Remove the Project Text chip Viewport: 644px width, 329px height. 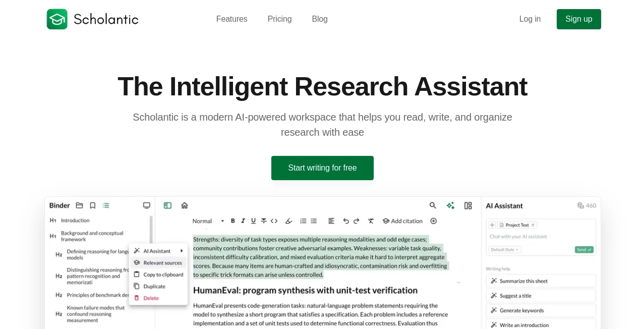click(533, 225)
